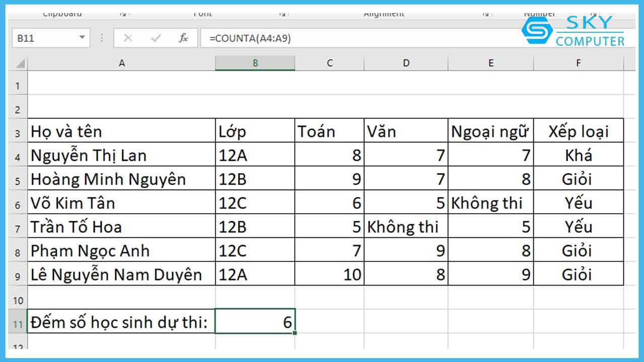Click header cell 'Ngoại ngữ'
Screen dimensions: 644x362
491,131
